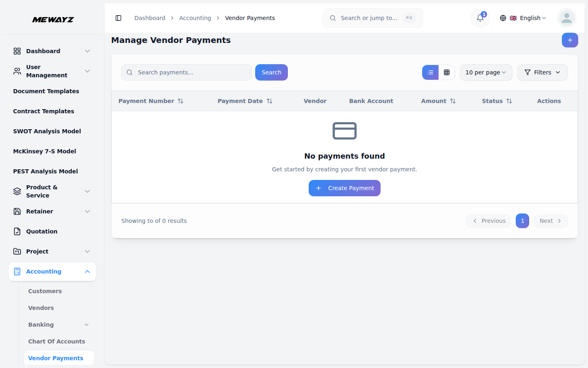The height and width of the screenshot is (368, 588).
Task: Focus the Search payments input field
Action: coord(192,72)
